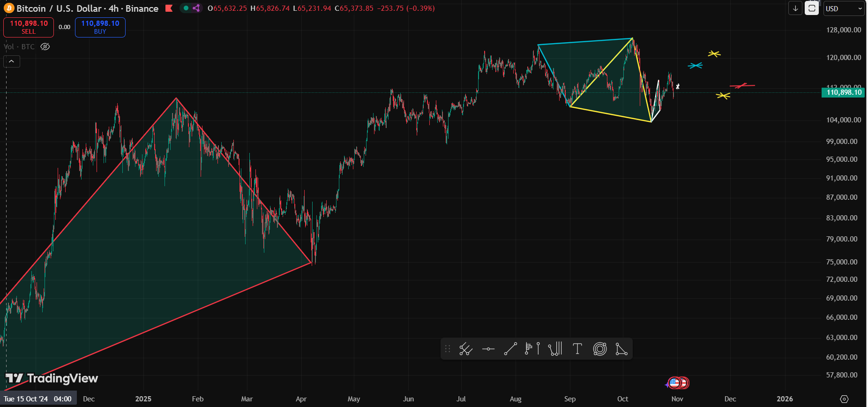Click the 95,000.00 price axis label
The height and width of the screenshot is (407, 868).
coord(842,159)
